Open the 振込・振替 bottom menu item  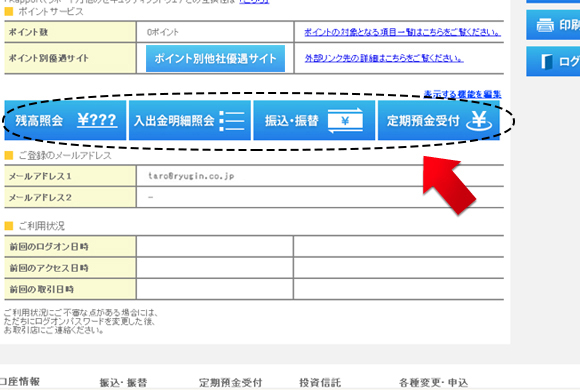[x=123, y=383]
